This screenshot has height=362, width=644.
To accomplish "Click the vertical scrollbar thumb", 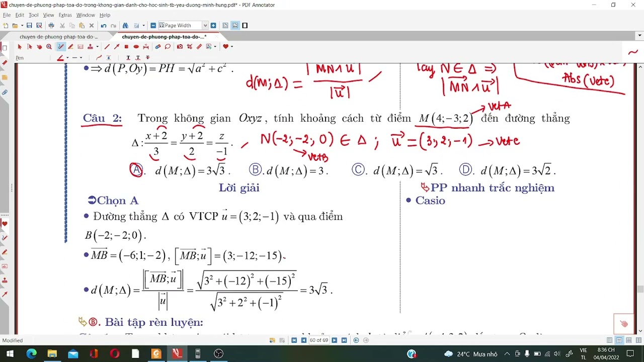I will pos(640,289).
